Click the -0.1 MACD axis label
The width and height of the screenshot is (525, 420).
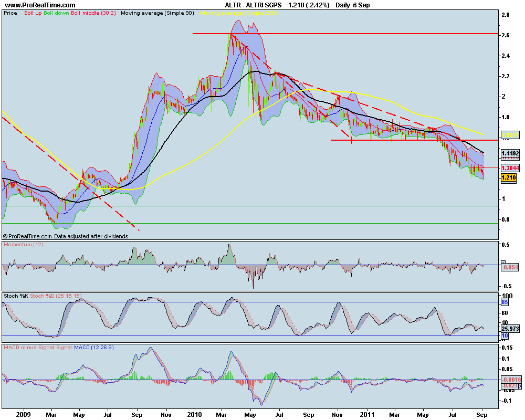506,401
